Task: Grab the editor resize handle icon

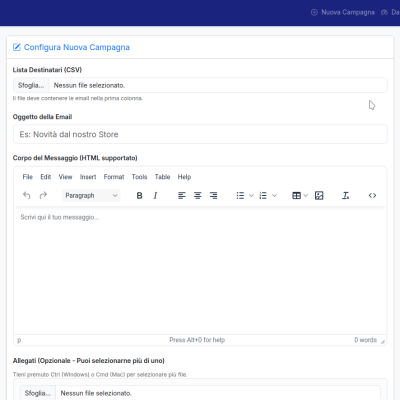Action: click(x=383, y=341)
